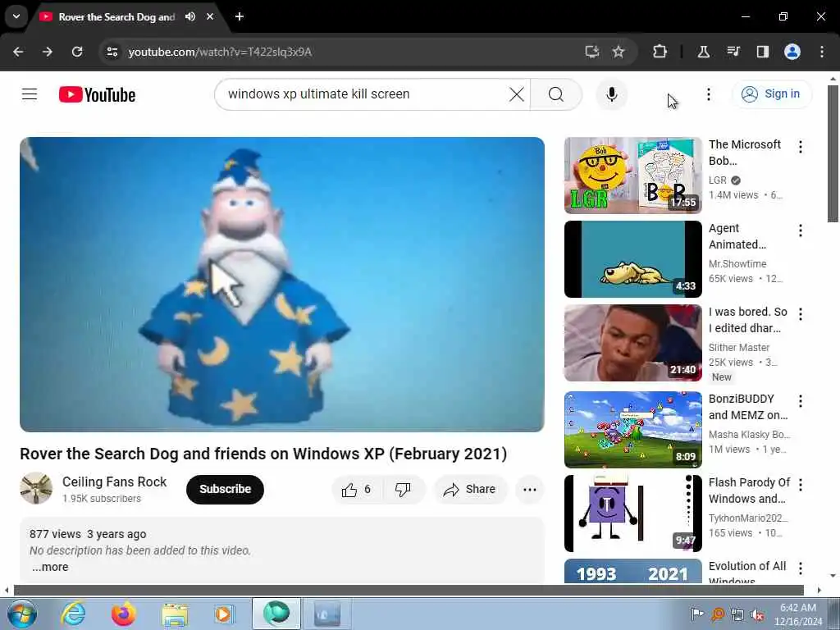The width and height of the screenshot is (840, 630).
Task: Open options menu for The Microsoft Bob video
Action: 801,147
